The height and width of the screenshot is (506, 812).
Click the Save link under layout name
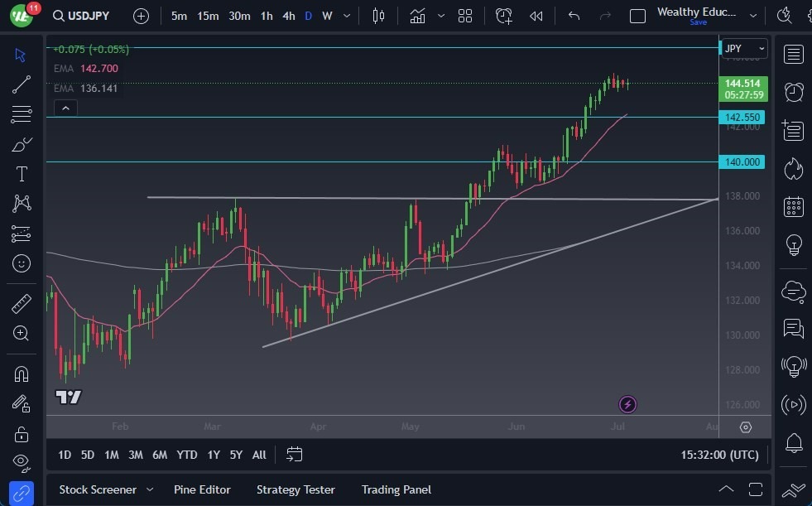tap(698, 22)
